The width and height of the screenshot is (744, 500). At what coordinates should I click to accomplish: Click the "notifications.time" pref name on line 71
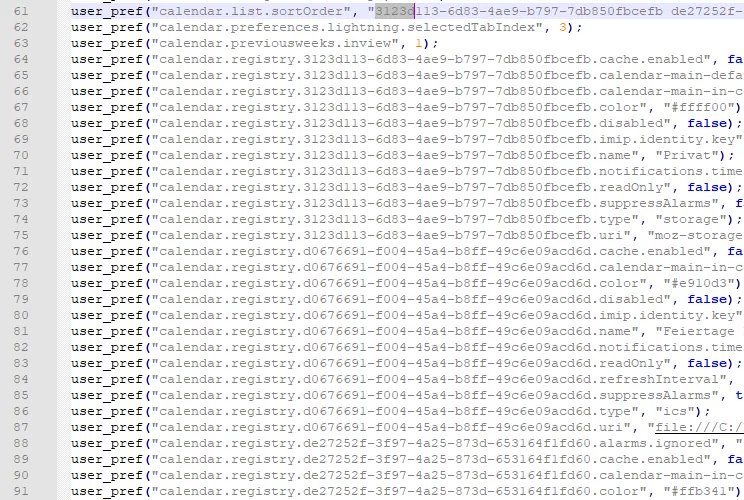671,172
